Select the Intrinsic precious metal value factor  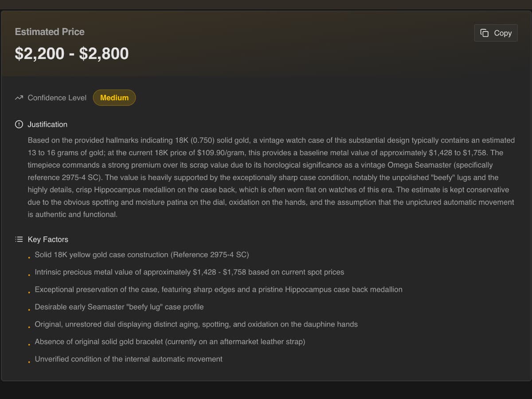(189, 272)
